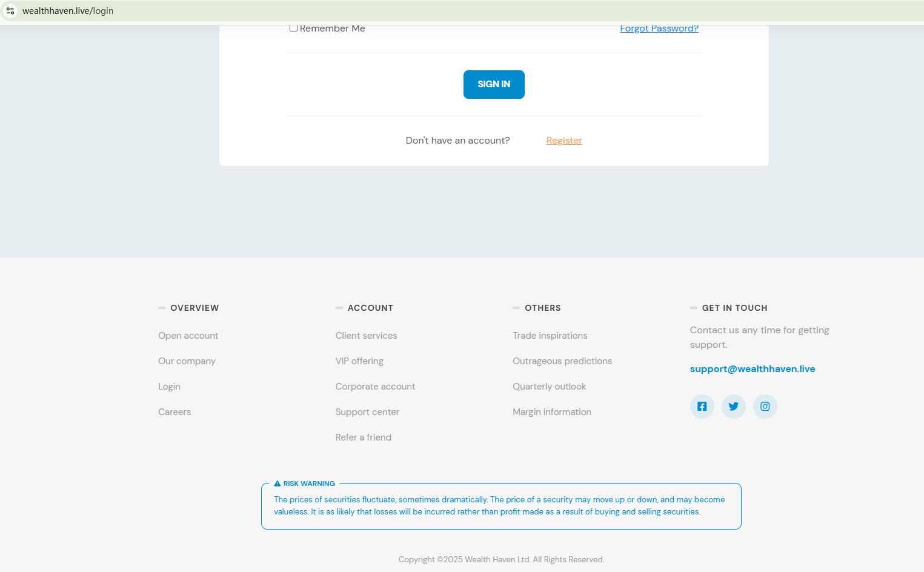The width and height of the screenshot is (924, 572).
Task: Click the ACCOUNT footer heading
Action: click(370, 308)
